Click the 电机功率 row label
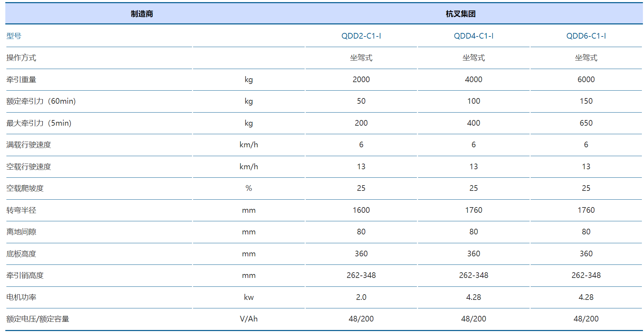Image resolution: width=644 pixels, height=336 pixels. tap(21, 297)
